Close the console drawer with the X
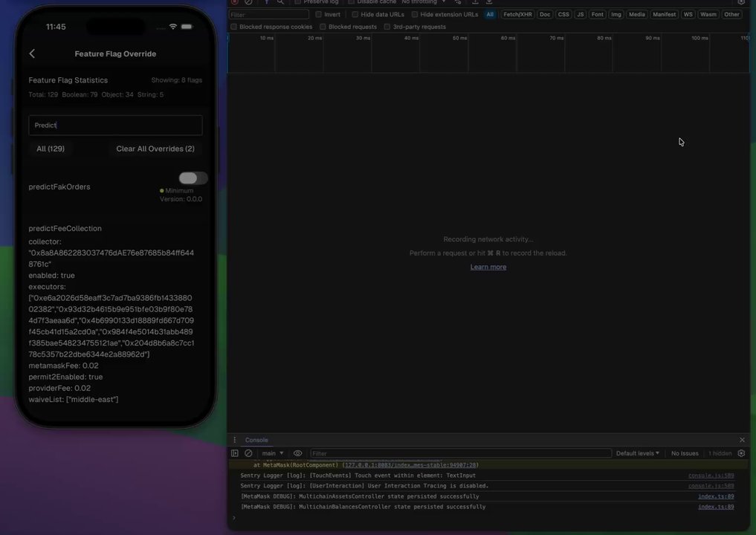Image resolution: width=756 pixels, height=535 pixels. 742,440
